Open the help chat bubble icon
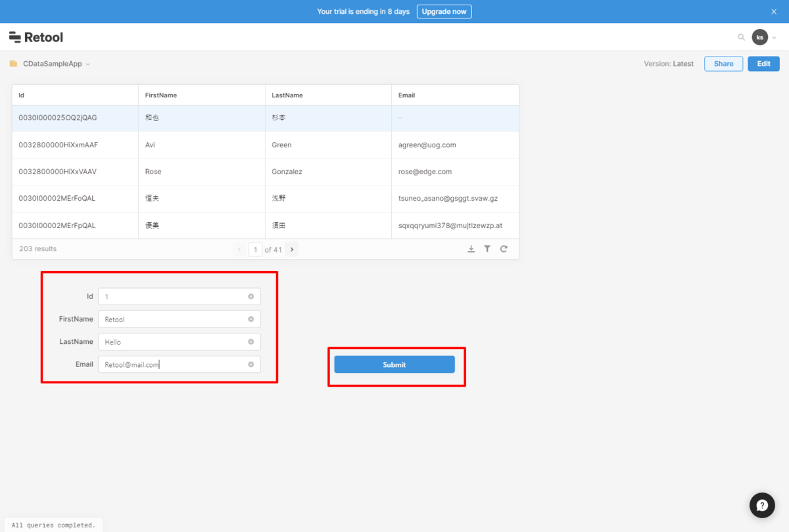Image resolution: width=789 pixels, height=532 pixels. click(x=762, y=505)
